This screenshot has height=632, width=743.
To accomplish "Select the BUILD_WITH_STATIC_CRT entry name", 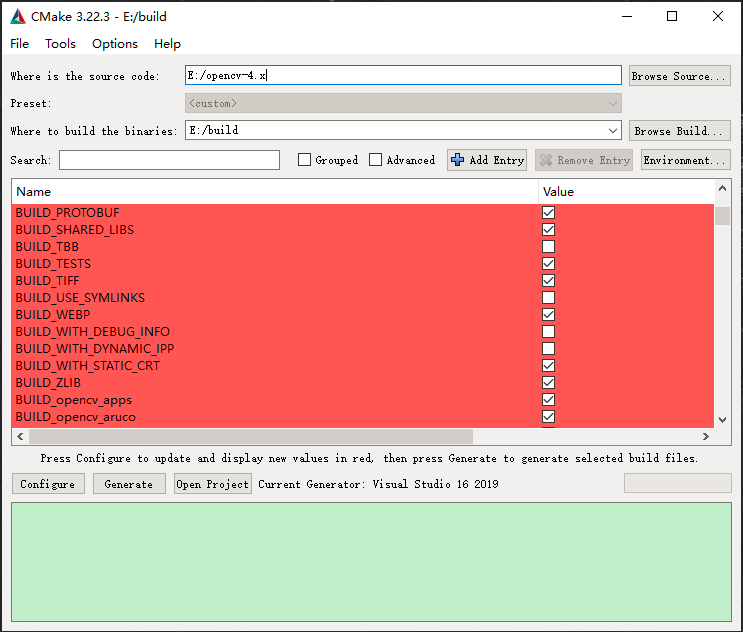I will coord(88,366).
